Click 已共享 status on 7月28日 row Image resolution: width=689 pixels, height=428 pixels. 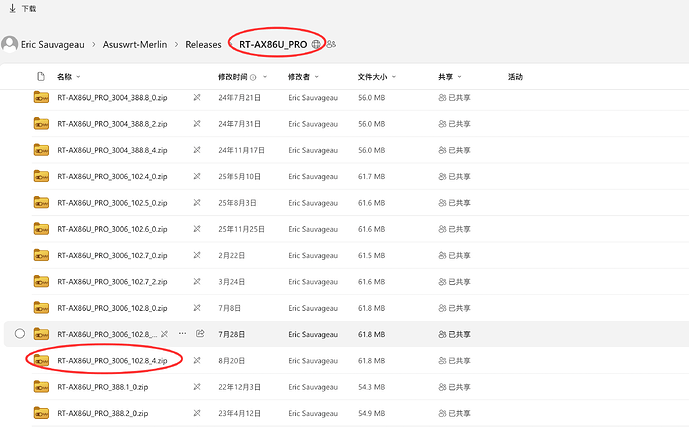(454, 334)
